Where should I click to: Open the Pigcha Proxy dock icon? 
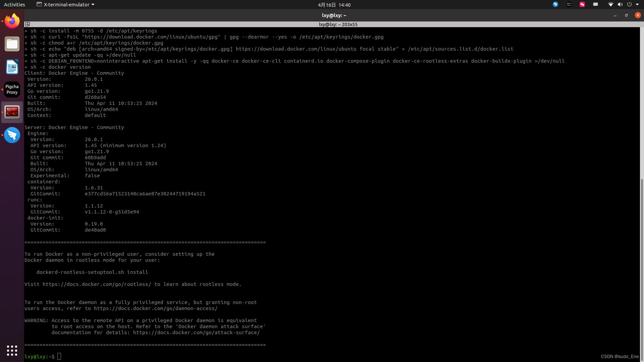(x=12, y=89)
